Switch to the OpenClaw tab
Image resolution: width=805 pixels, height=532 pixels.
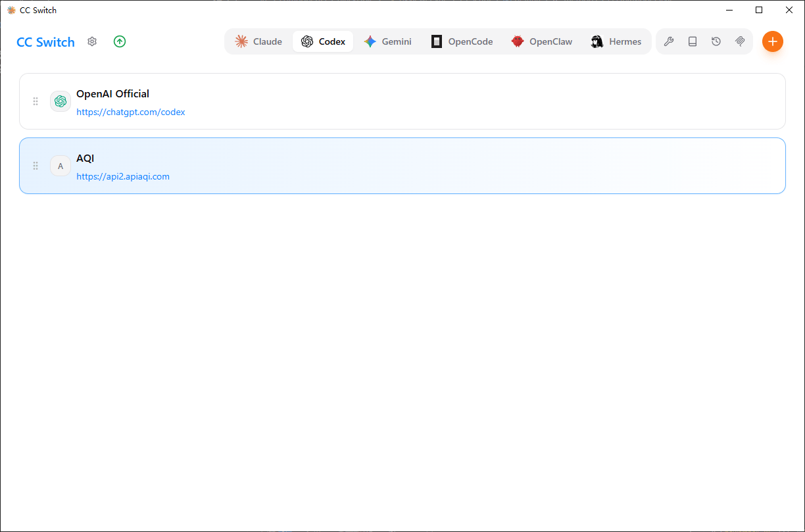[542, 41]
